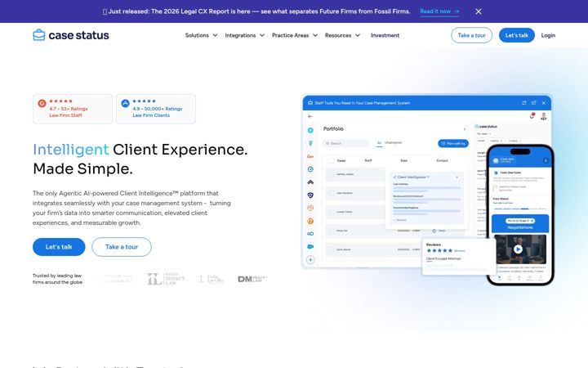Viewport: 588px width, 368px height.
Task: Click Take a tour below the hero paragraph
Action: [122, 247]
